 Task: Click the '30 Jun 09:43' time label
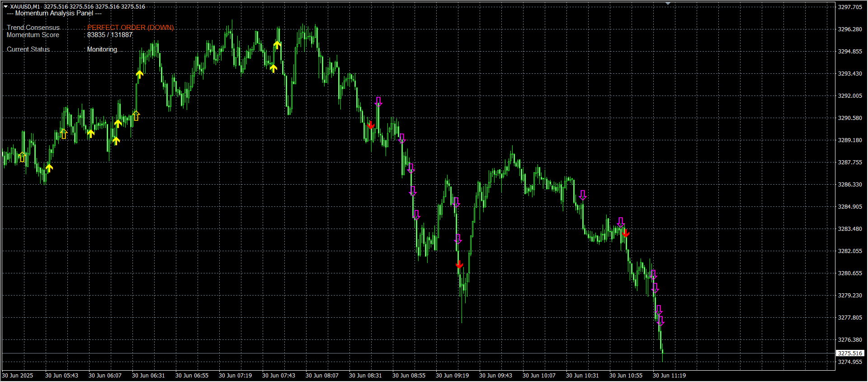point(495,376)
